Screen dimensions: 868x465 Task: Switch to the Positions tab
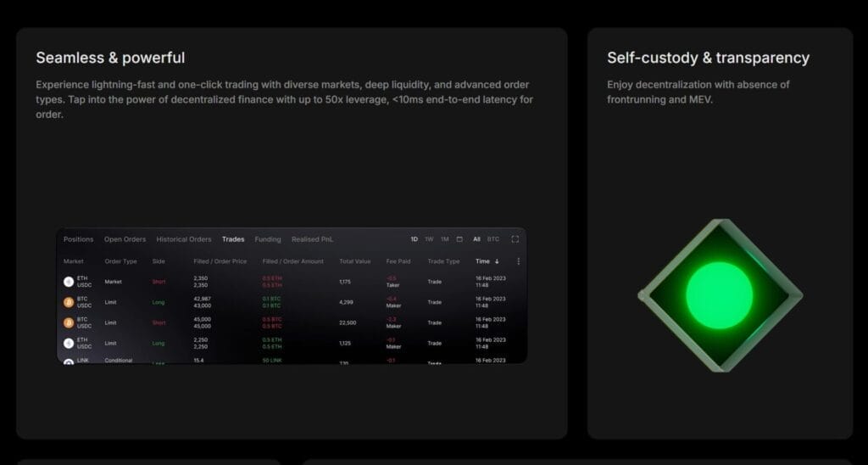[79, 239]
